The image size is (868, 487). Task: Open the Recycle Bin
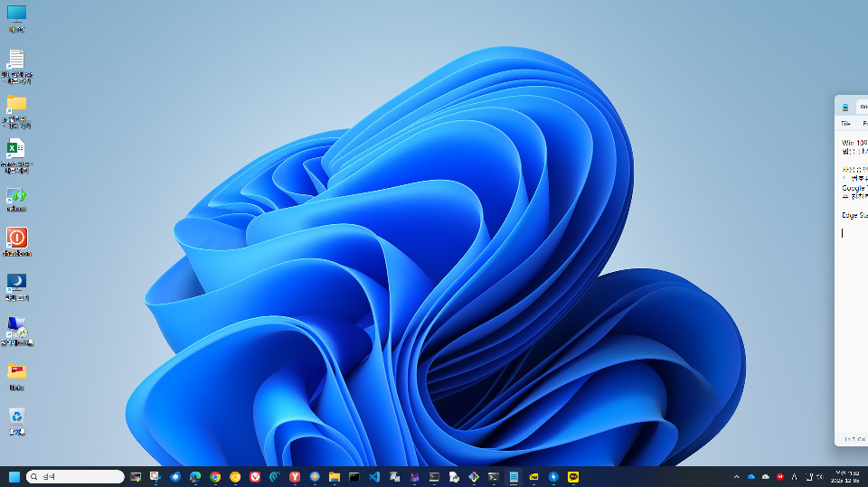16,421
